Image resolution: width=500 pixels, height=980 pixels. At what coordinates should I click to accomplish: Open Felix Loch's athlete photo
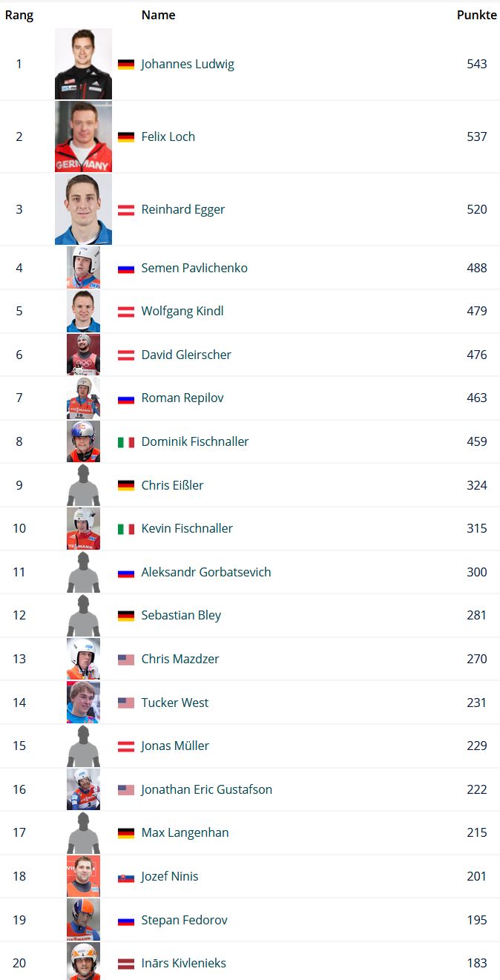(83, 137)
